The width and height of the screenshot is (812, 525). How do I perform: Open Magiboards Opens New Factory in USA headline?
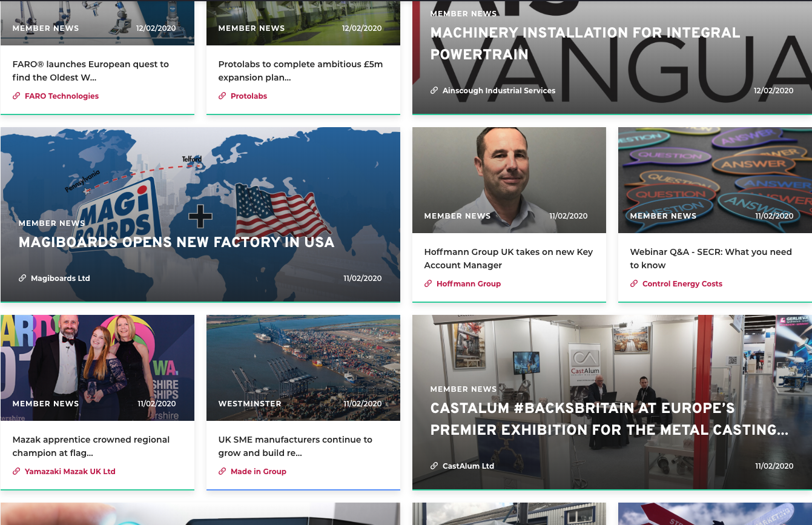(176, 242)
